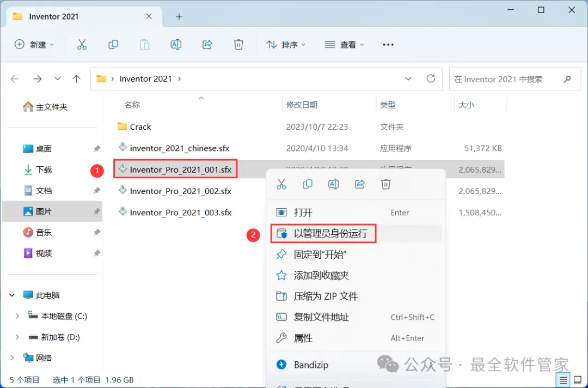The height and width of the screenshot is (388, 588).
Task: Open the 排序 sort dropdown
Action: pos(286,45)
